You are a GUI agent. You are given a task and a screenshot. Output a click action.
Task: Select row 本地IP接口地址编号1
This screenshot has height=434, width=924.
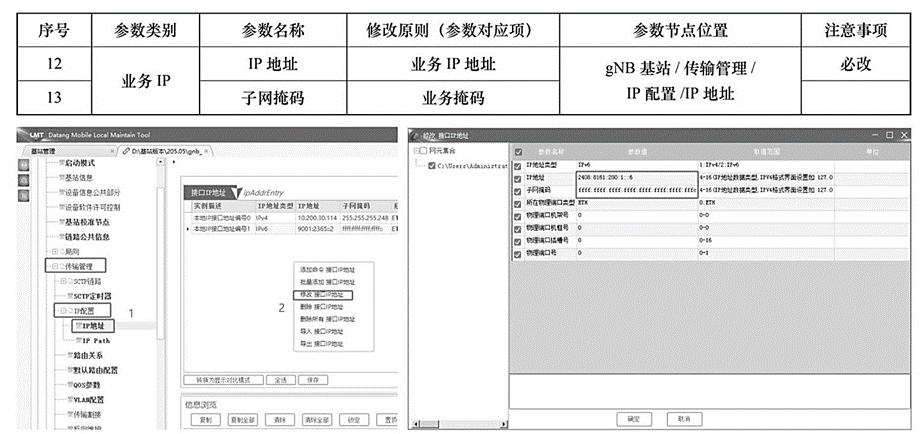292,228
